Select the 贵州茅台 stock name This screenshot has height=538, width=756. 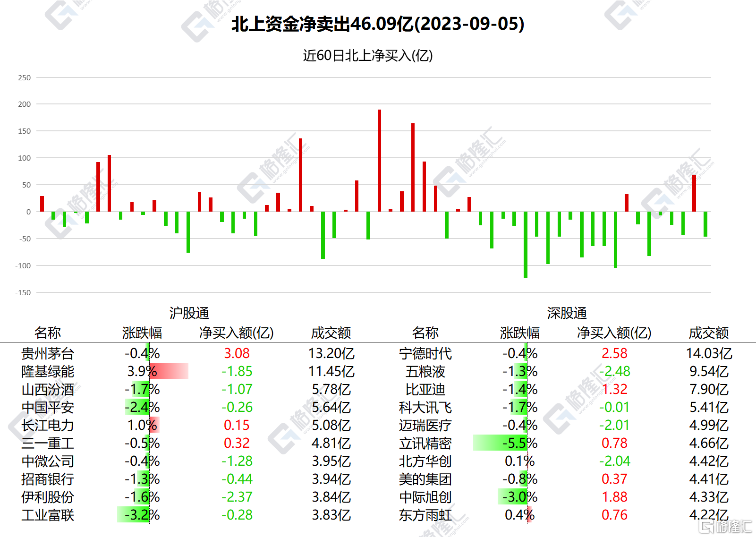click(x=48, y=353)
